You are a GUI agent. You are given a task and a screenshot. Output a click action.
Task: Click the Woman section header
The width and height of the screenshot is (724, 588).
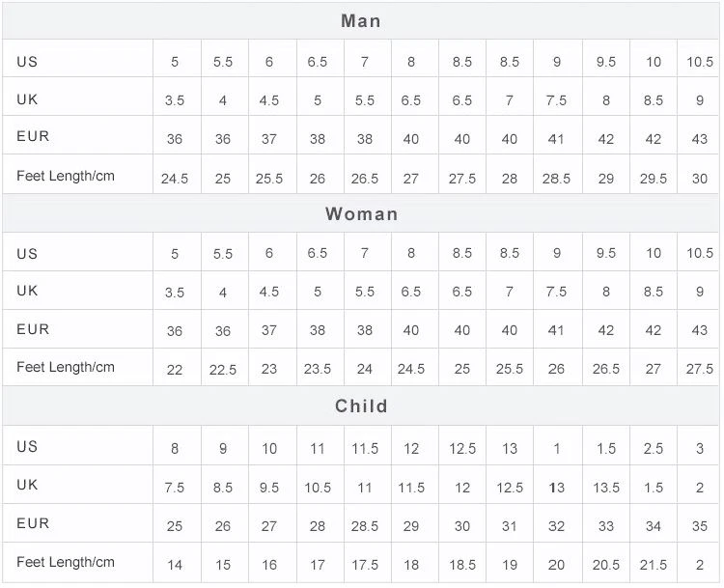361,213
